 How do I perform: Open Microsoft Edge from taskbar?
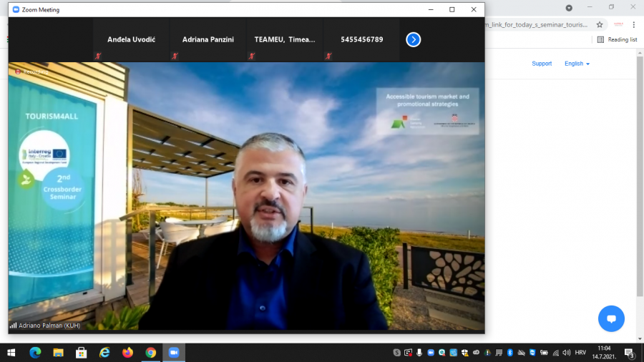point(35,353)
